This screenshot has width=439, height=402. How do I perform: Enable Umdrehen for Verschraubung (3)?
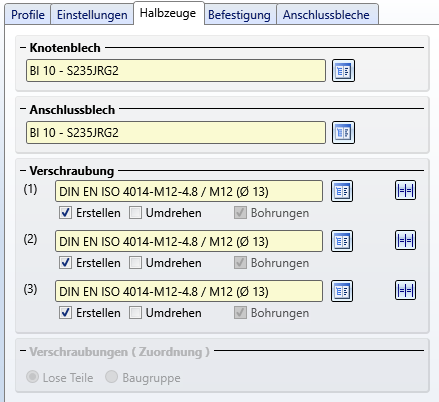[135, 313]
